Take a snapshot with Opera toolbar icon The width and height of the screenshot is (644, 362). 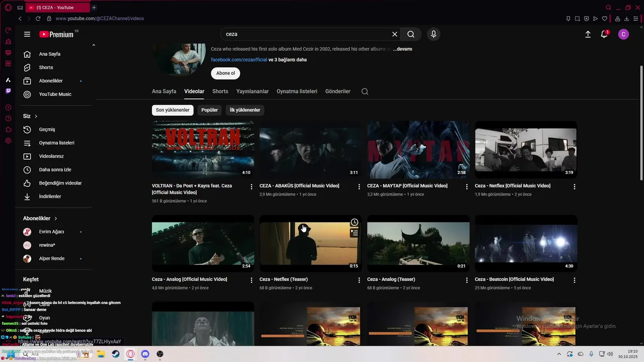tap(577, 19)
